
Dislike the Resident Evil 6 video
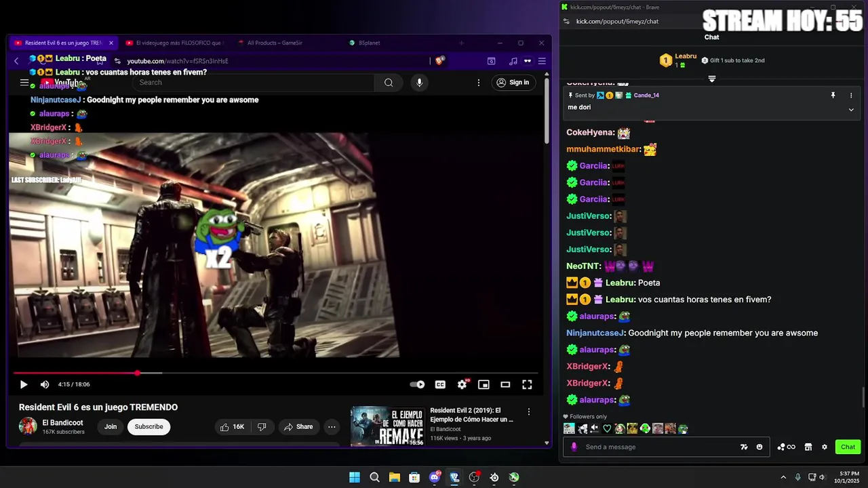pos(262,426)
